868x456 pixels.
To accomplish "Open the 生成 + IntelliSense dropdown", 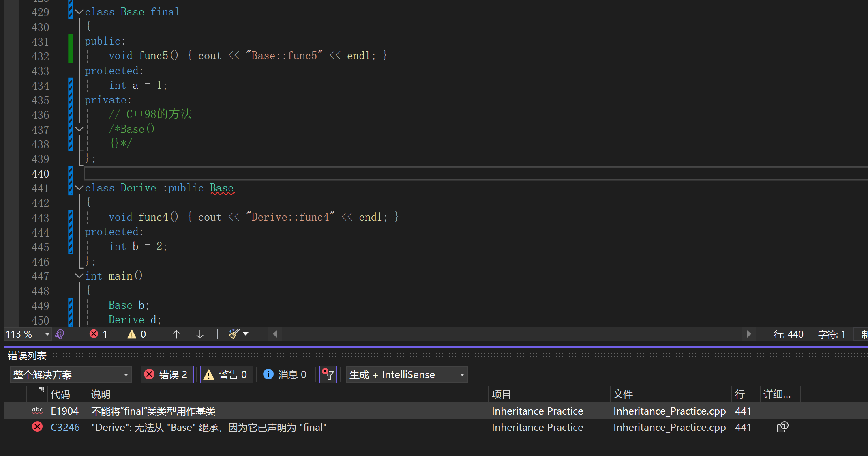I will coord(407,374).
